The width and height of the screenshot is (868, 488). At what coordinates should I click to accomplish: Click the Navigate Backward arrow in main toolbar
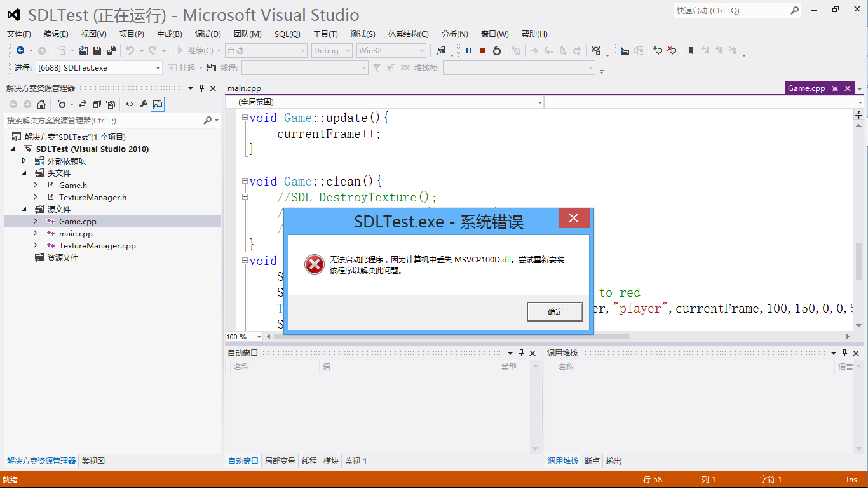[20, 51]
